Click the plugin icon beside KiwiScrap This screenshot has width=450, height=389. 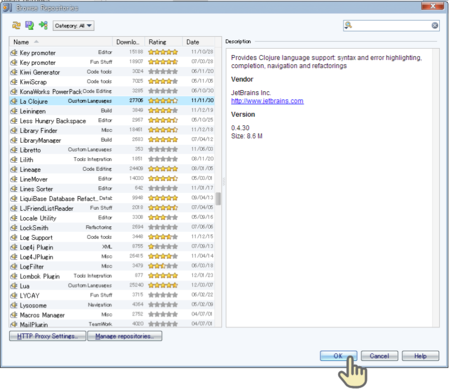14,81
